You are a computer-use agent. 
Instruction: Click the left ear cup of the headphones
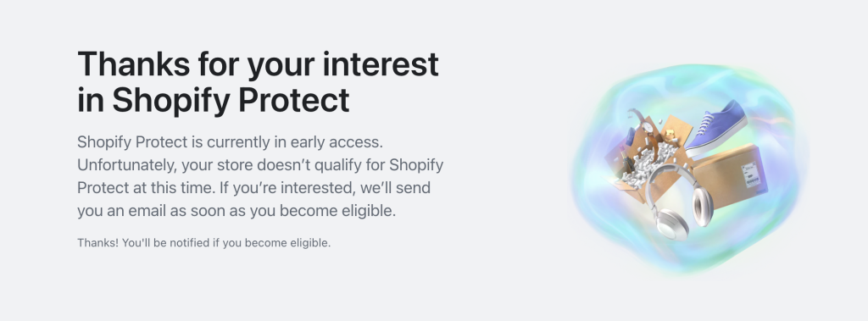[672, 224]
